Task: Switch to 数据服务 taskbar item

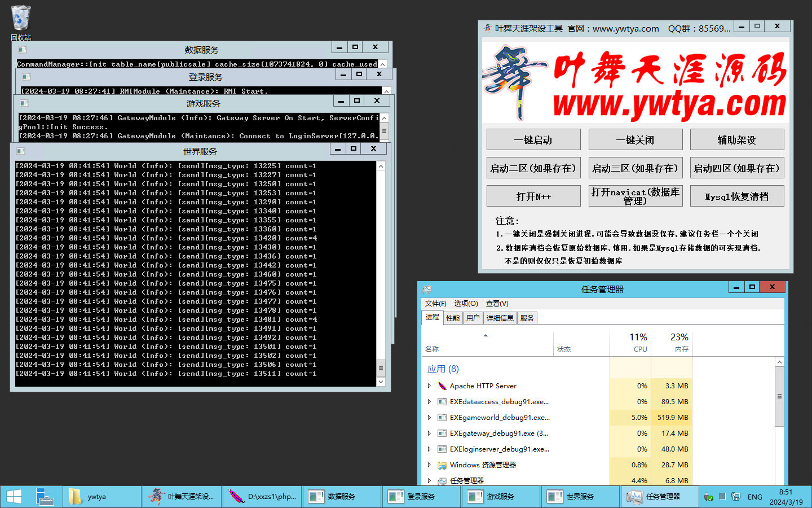Action: [342, 497]
